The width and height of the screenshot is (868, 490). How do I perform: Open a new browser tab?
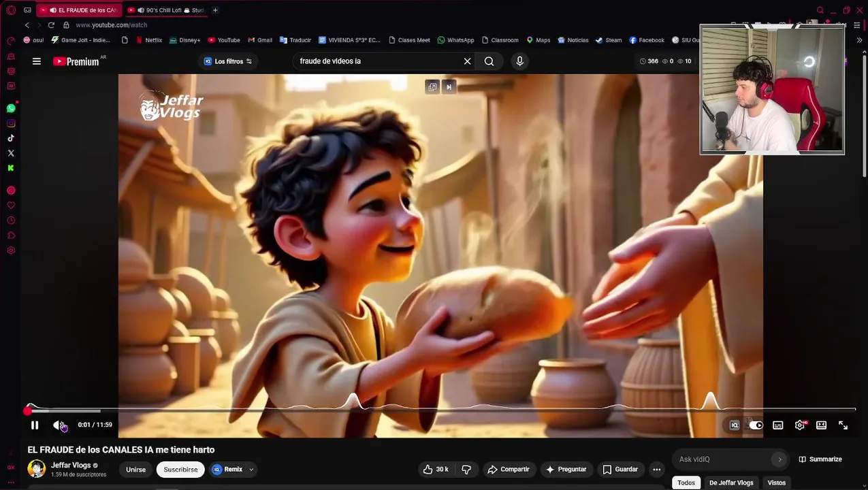[215, 10]
